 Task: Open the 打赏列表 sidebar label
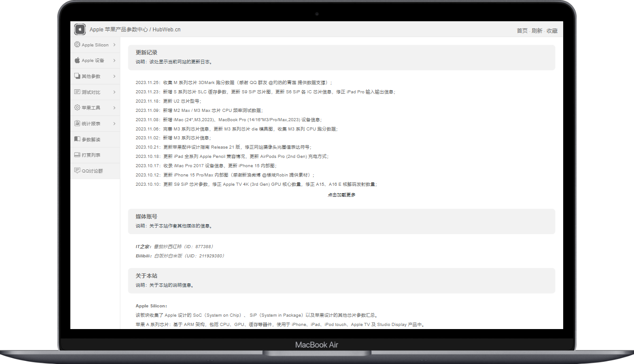click(91, 155)
